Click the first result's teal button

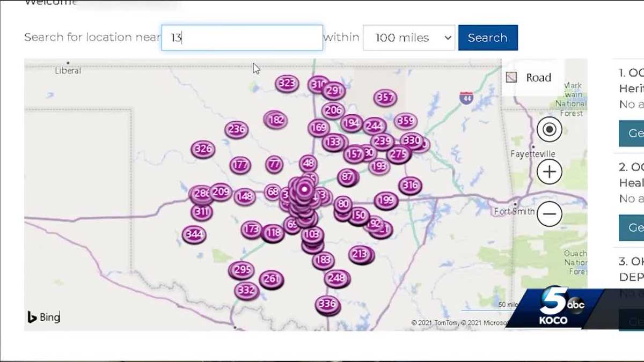tap(633, 133)
